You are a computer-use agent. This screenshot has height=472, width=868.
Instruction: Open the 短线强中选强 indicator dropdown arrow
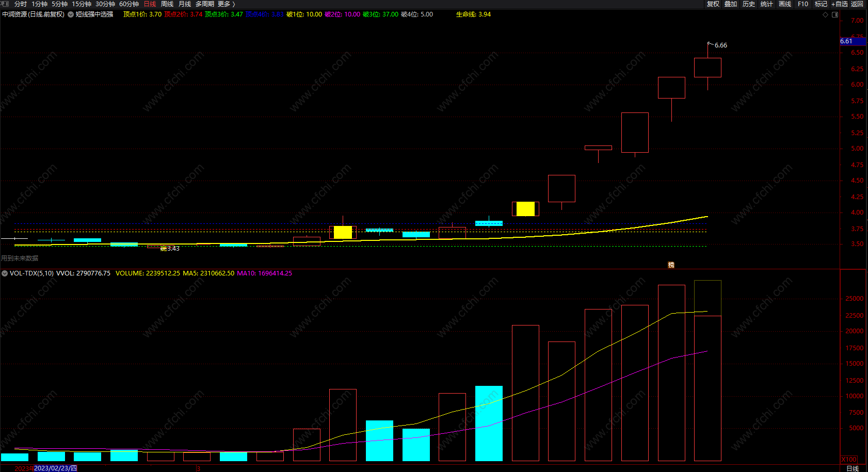(x=71, y=14)
